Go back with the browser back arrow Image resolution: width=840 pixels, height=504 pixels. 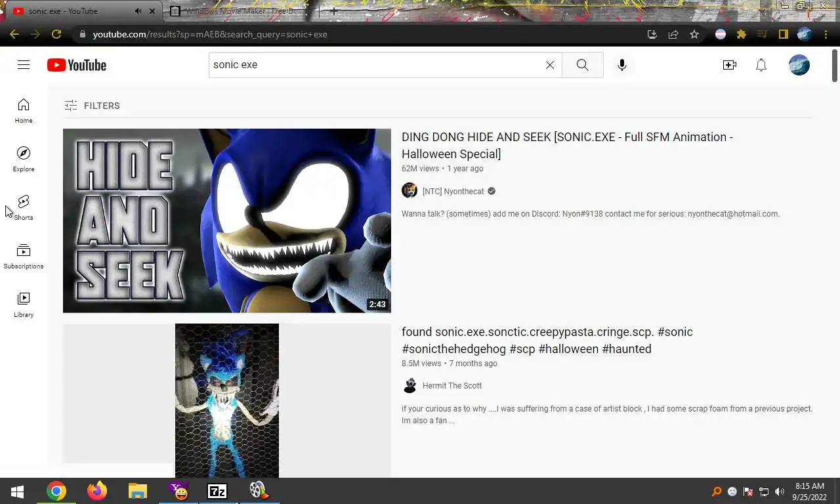tap(14, 34)
